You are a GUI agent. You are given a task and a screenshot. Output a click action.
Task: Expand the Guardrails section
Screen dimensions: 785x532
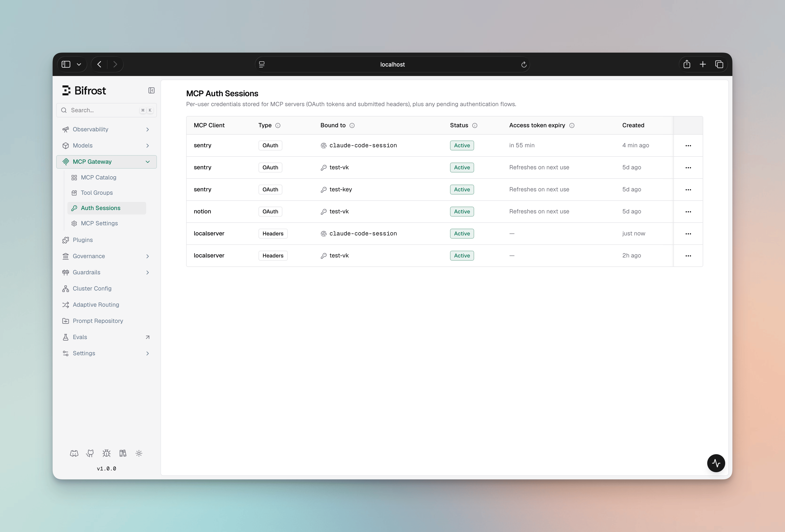pyautogui.click(x=106, y=272)
